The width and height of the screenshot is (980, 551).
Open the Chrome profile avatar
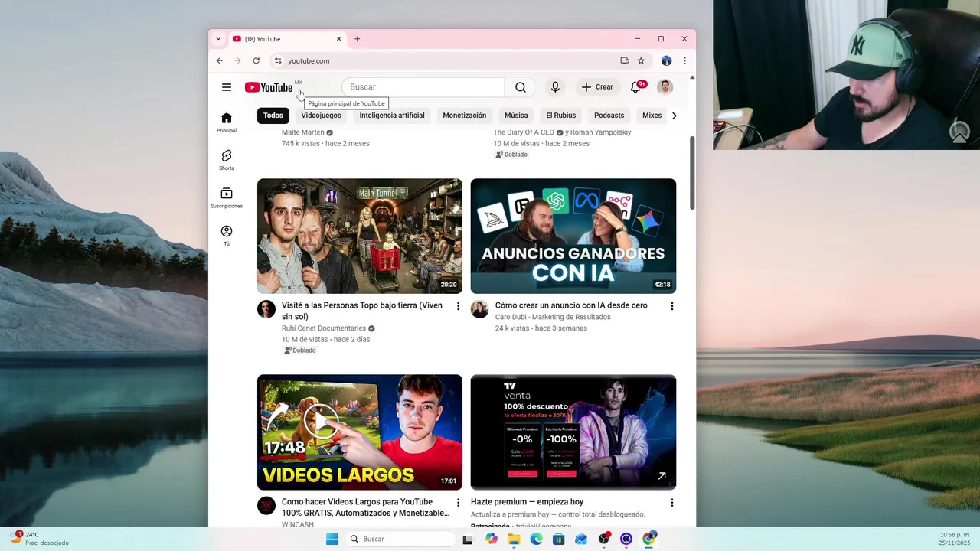[666, 60]
